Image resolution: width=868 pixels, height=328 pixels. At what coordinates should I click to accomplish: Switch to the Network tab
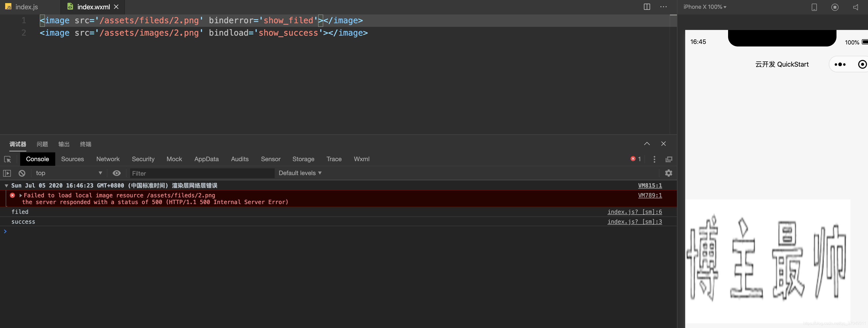pos(108,159)
